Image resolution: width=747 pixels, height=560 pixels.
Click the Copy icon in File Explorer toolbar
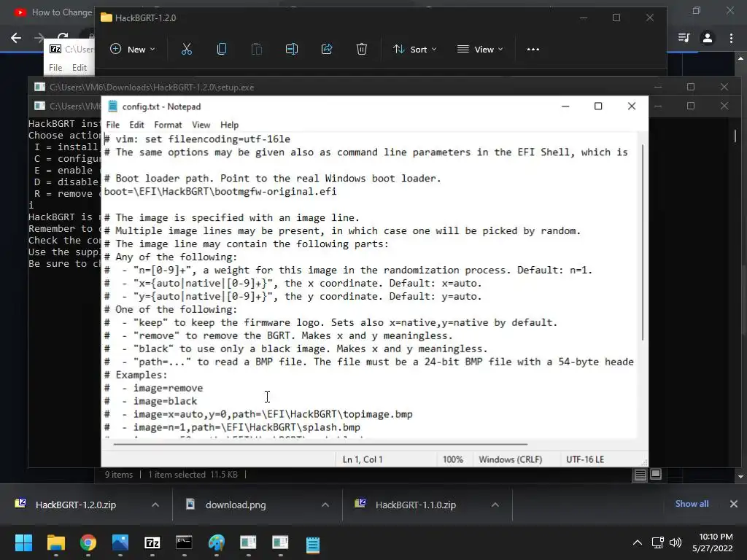(x=222, y=49)
